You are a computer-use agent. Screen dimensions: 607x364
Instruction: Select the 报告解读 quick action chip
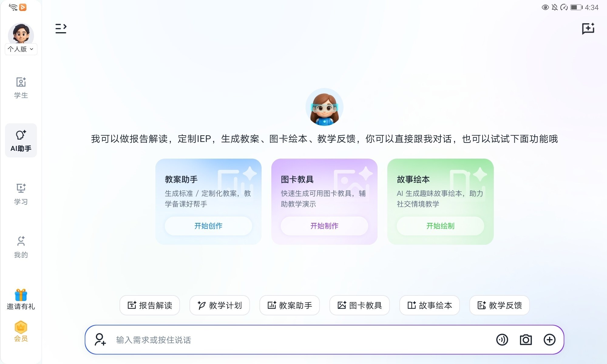pos(149,305)
